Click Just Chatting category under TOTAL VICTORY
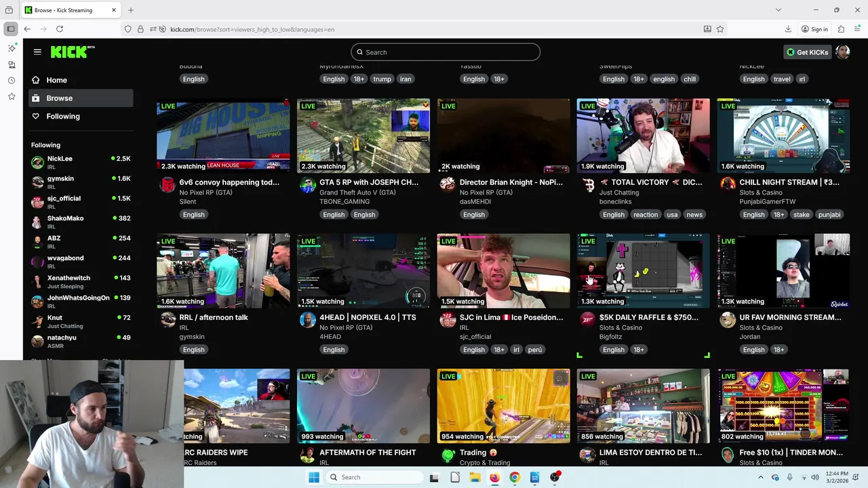868x488 pixels. [619, 192]
